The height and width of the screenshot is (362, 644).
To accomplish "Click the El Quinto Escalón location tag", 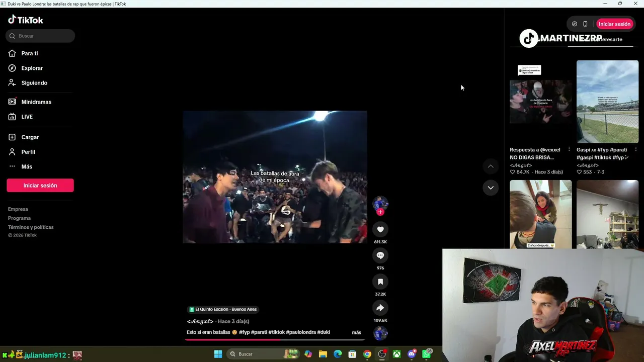I will [x=223, y=309].
